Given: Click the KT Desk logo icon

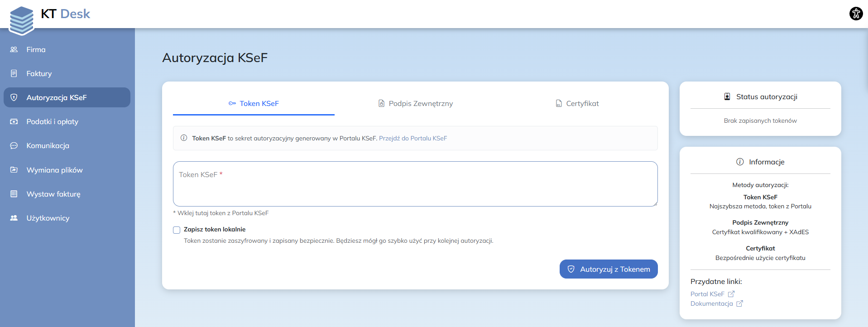Looking at the screenshot, I should point(22,20).
